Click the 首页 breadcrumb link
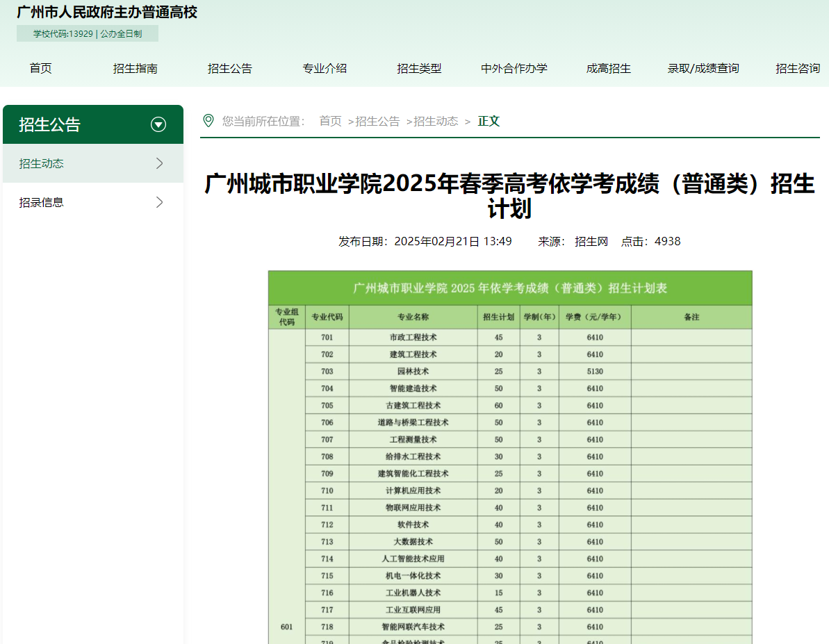Screen dimensions: 829x644 click(330, 120)
